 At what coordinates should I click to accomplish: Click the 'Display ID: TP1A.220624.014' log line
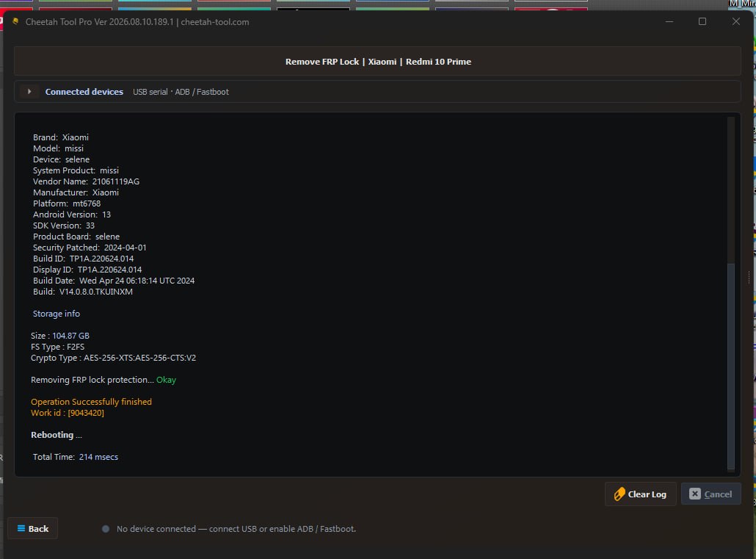(x=87, y=270)
